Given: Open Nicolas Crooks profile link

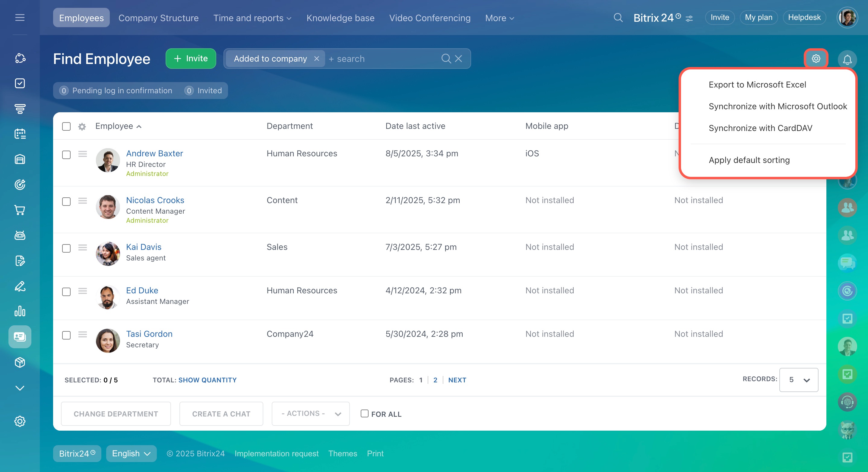Looking at the screenshot, I should click(x=155, y=200).
